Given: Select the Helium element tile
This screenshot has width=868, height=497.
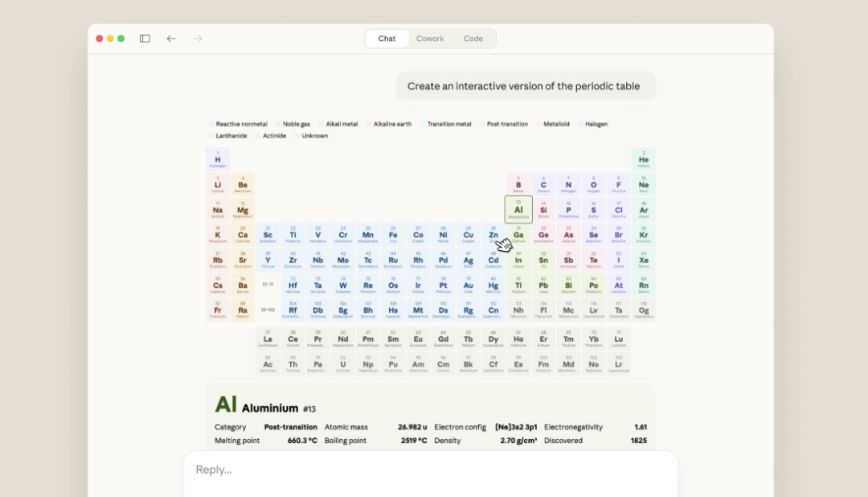Looking at the screenshot, I should click(x=644, y=159).
